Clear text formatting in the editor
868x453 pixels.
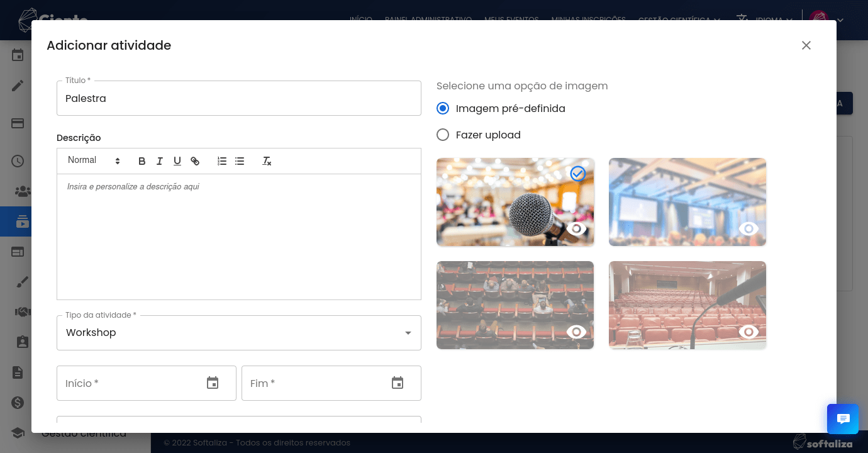[267, 161]
